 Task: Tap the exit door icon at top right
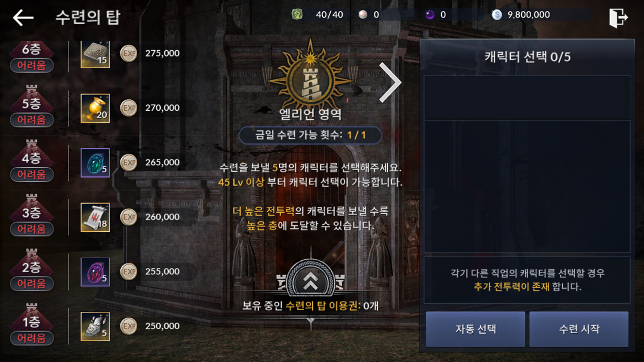click(x=618, y=18)
